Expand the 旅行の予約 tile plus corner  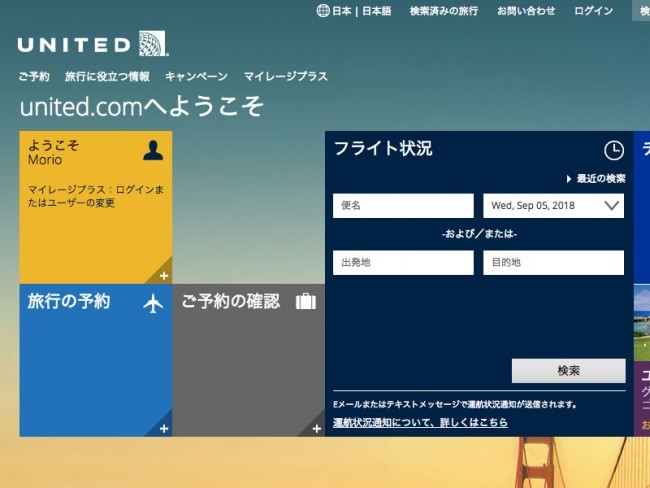click(x=164, y=429)
